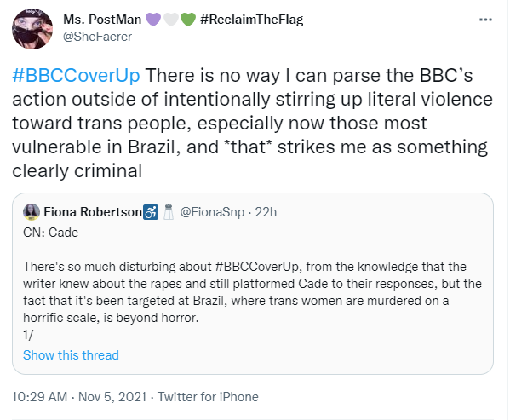Open the 22h timestamp of quoted tweet
510x420 pixels.
(x=266, y=212)
